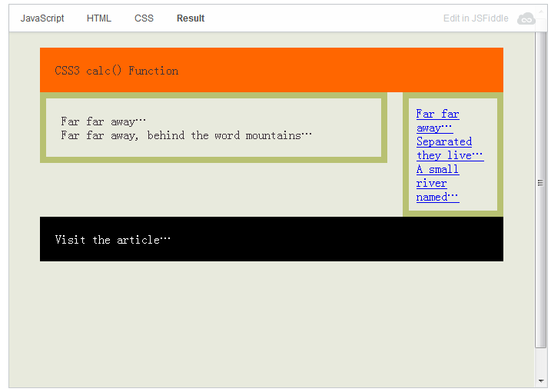This screenshot has width=551, height=392.
Task: Click the scrollbar down arrow
Action: pyautogui.click(x=540, y=381)
